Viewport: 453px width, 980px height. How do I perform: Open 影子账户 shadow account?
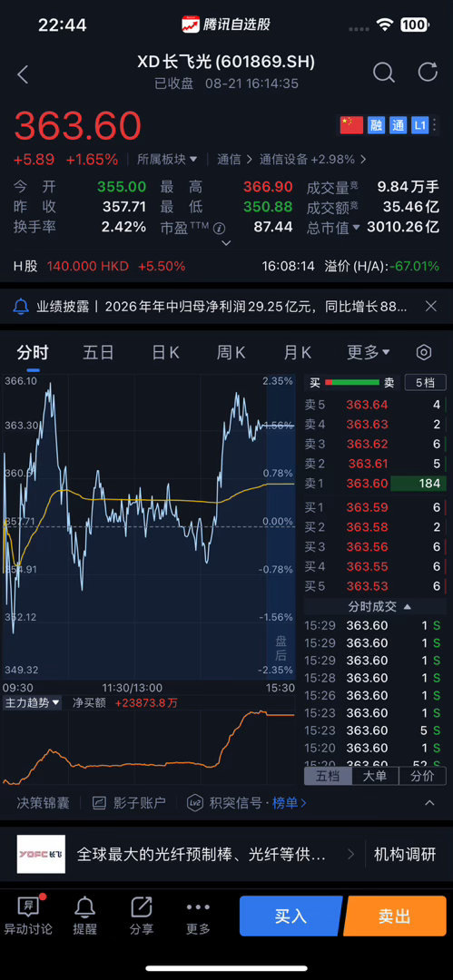(x=129, y=803)
